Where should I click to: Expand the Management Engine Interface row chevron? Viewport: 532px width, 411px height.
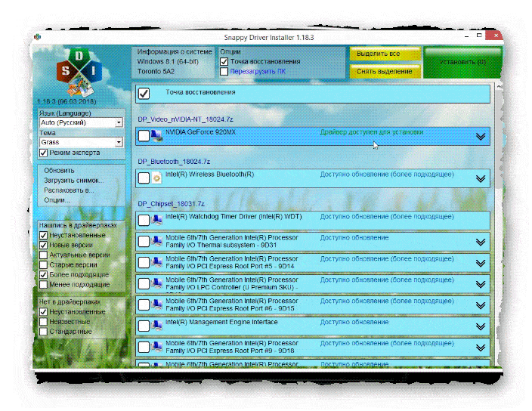[x=481, y=327]
